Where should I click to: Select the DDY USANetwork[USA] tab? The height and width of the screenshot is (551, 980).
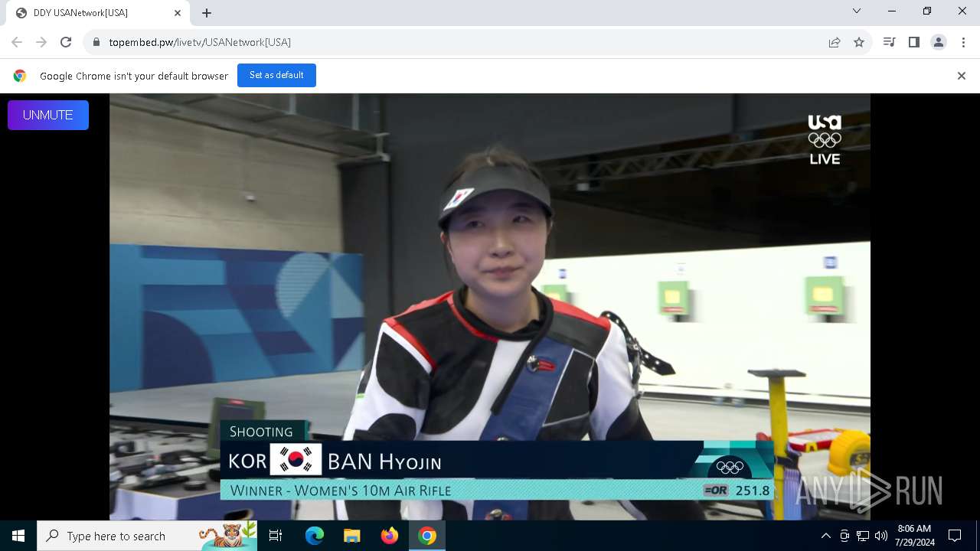(x=98, y=13)
